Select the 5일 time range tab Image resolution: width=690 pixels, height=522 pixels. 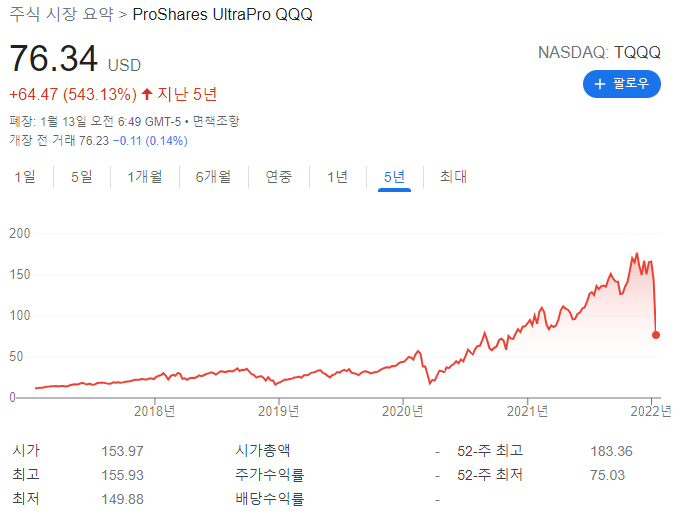(82, 177)
